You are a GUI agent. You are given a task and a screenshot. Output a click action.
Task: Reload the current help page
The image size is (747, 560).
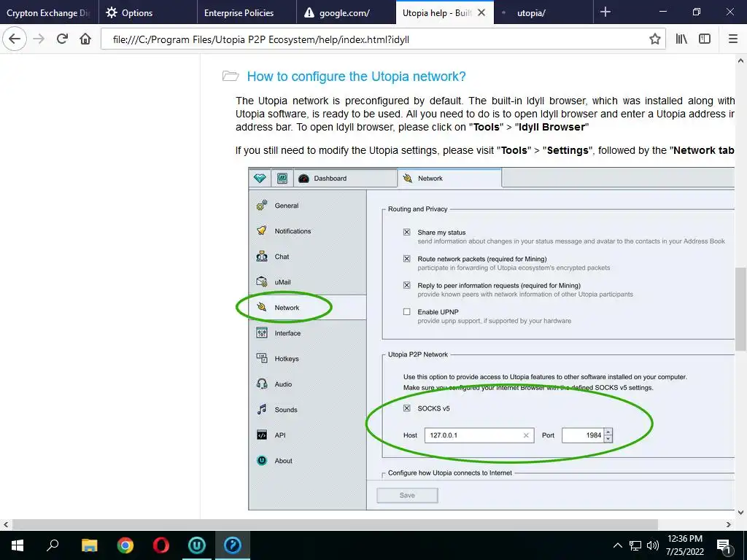(x=62, y=39)
